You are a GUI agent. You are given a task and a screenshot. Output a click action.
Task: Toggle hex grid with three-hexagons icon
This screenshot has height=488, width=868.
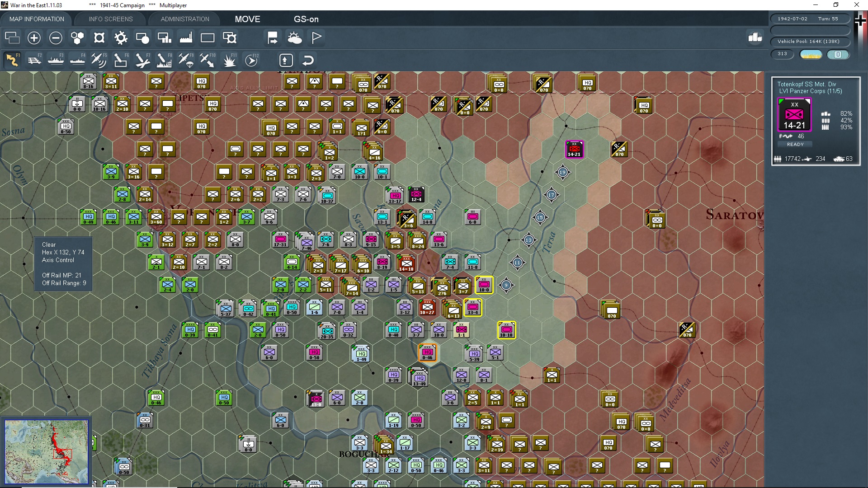tap(77, 38)
